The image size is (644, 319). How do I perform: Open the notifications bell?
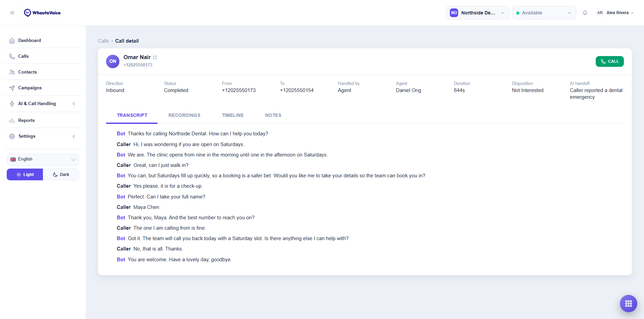tap(585, 13)
